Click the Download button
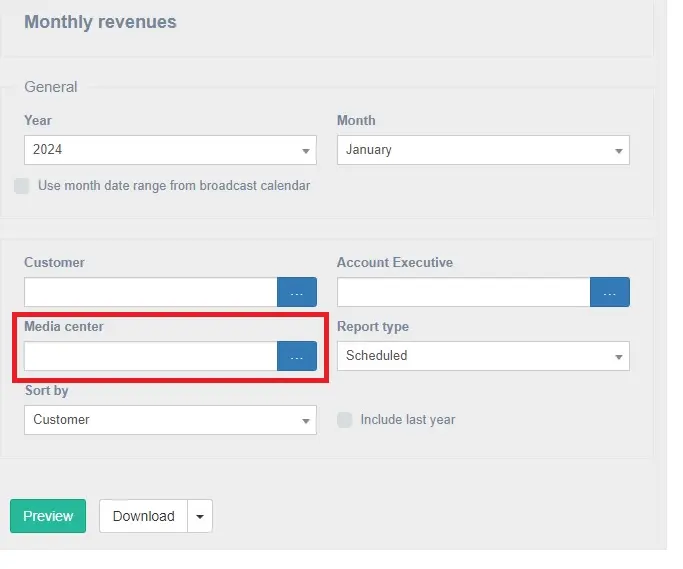The width and height of the screenshot is (683, 569). click(x=143, y=516)
